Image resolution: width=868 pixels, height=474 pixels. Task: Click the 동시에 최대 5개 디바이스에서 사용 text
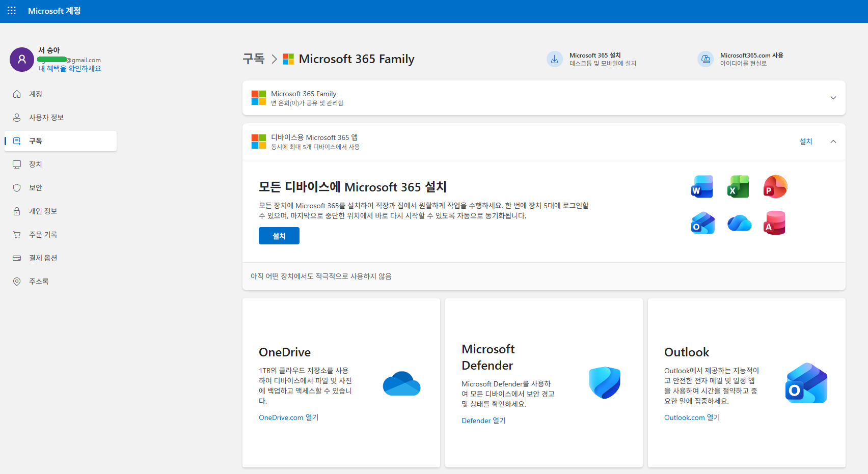[315, 147]
